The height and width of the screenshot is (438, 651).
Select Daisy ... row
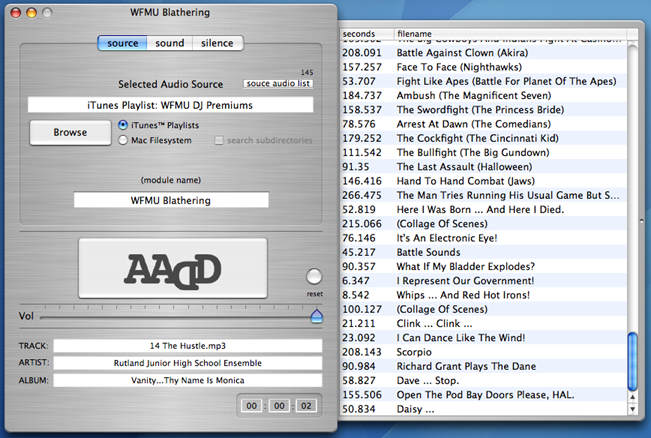pyautogui.click(x=483, y=409)
